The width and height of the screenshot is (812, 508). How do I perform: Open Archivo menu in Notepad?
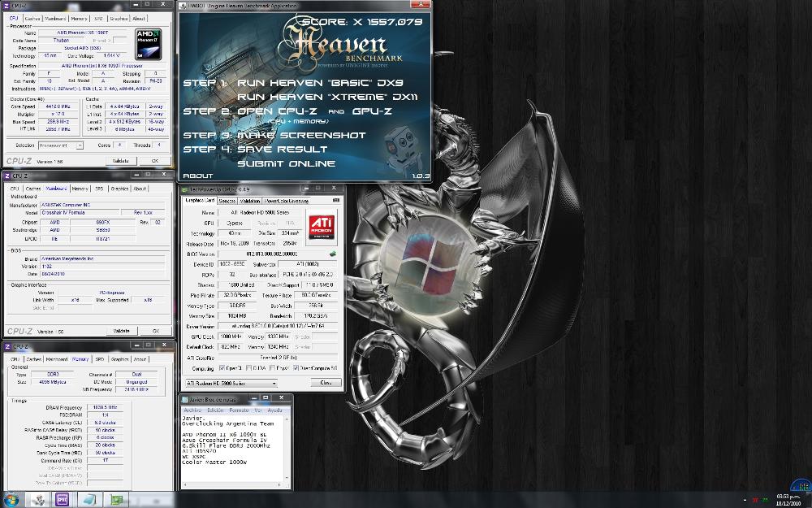pyautogui.click(x=192, y=410)
